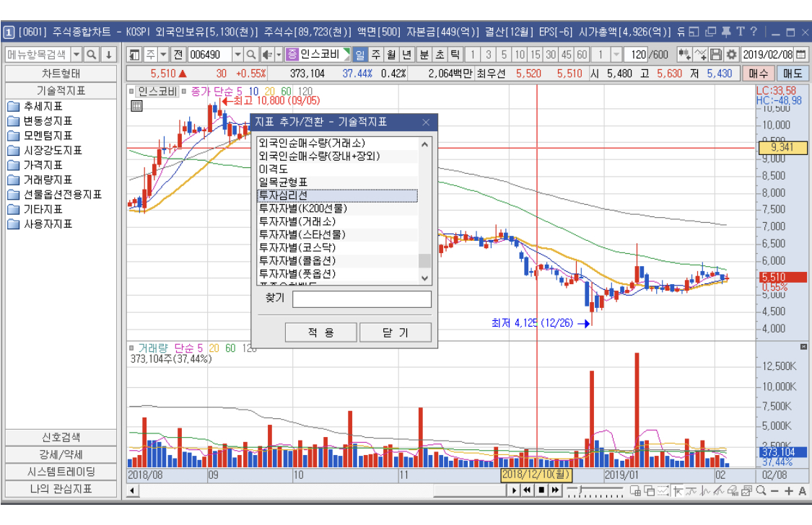Open the calendar date picker icon
812x525 pixels.
point(800,54)
